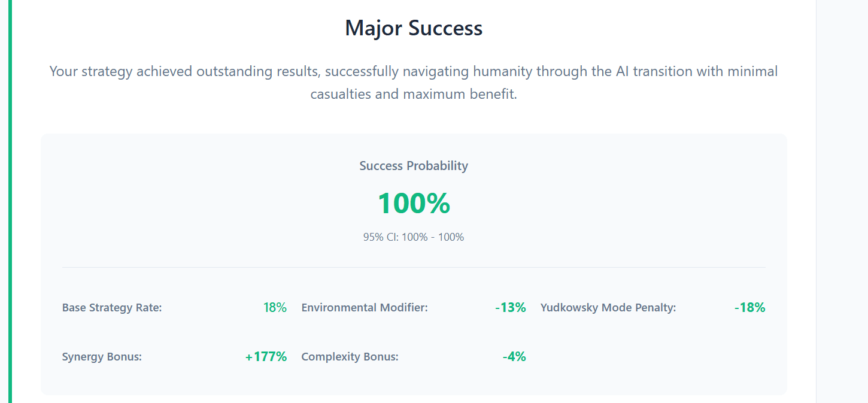Click the Yudkowsky Mode Penalty -18% value
This screenshot has width=868, height=403.
(750, 308)
